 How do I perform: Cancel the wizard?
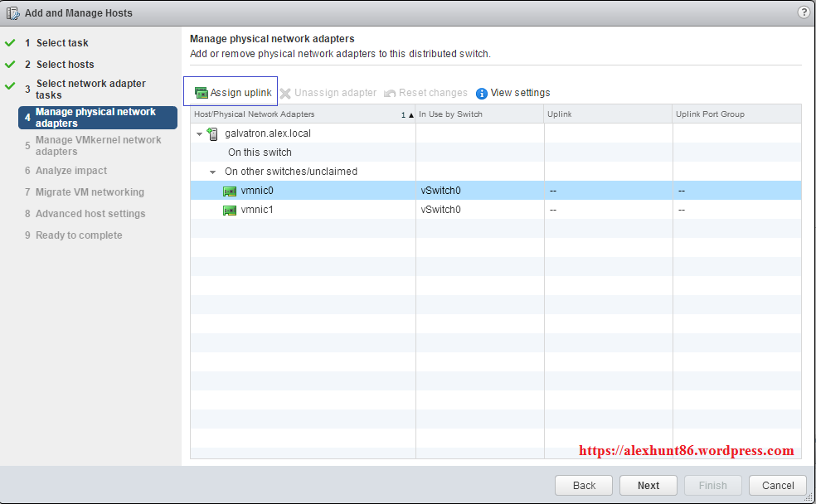(777, 485)
